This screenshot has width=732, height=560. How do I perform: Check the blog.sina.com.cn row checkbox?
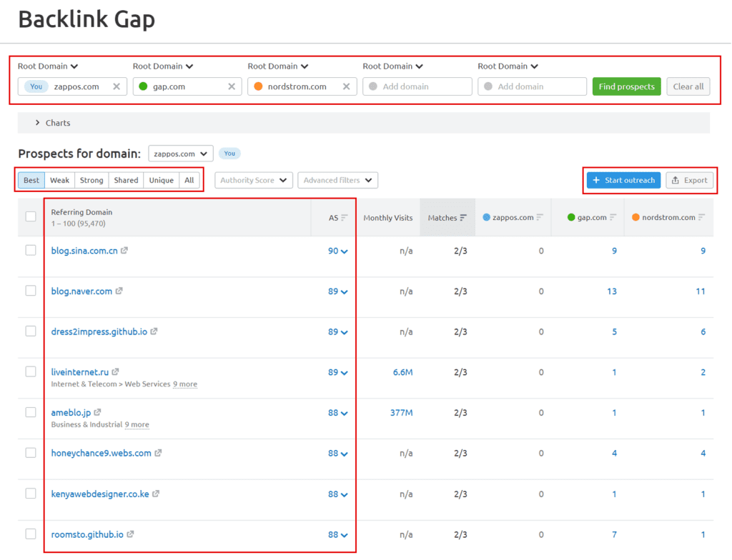pyautogui.click(x=31, y=250)
